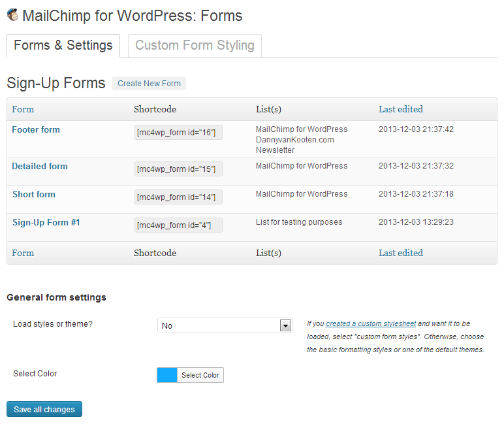
Task: Open the Footer form link
Action: pyautogui.click(x=36, y=129)
